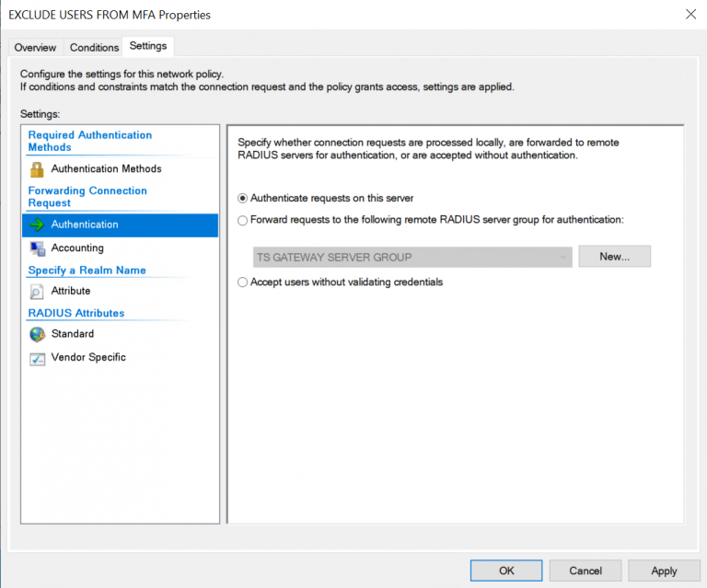Click the Forwarding Connection Request heading
The width and height of the screenshot is (707, 588).
tap(87, 196)
